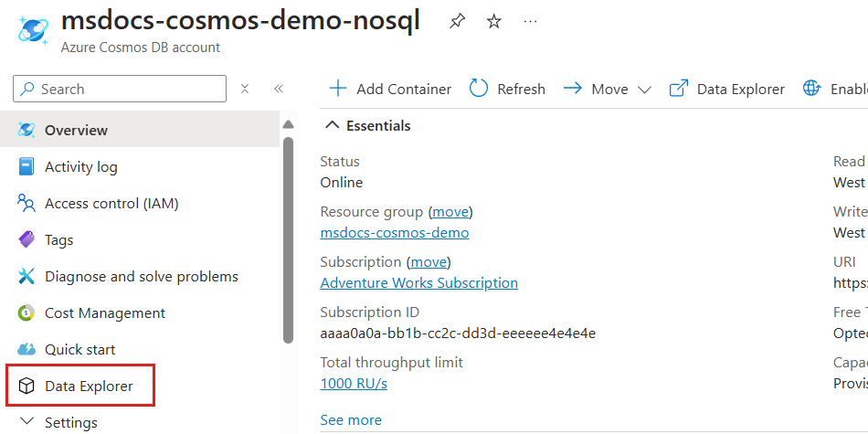Open the Move dropdown chevron

pyautogui.click(x=644, y=90)
